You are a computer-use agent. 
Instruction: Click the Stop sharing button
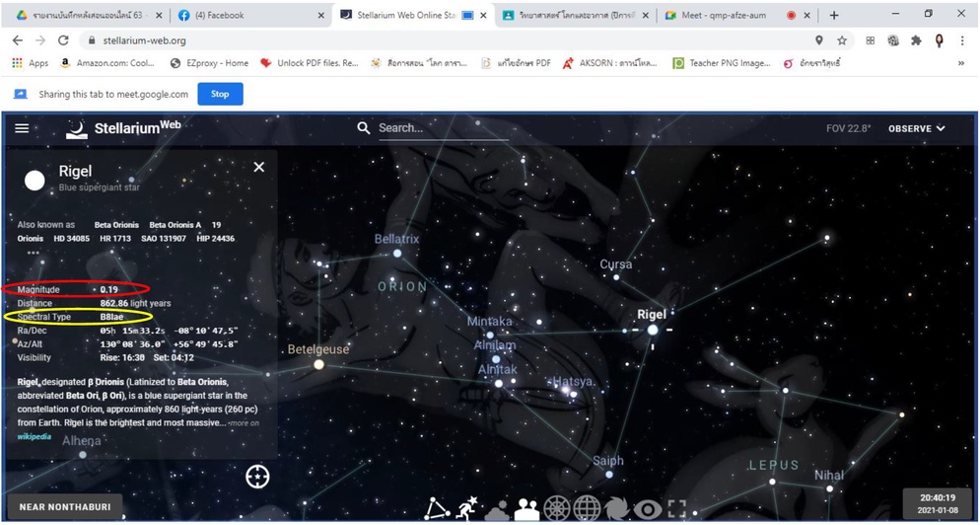(x=220, y=94)
